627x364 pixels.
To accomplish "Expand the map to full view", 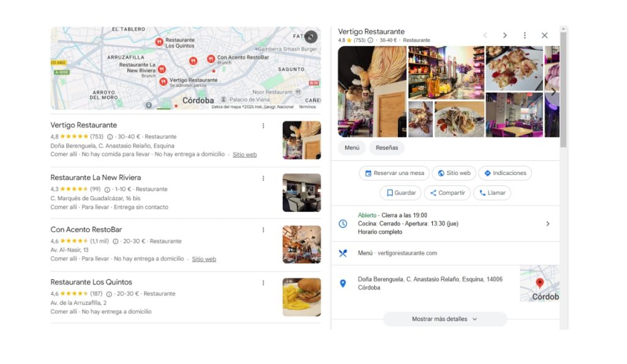I will click(310, 37).
